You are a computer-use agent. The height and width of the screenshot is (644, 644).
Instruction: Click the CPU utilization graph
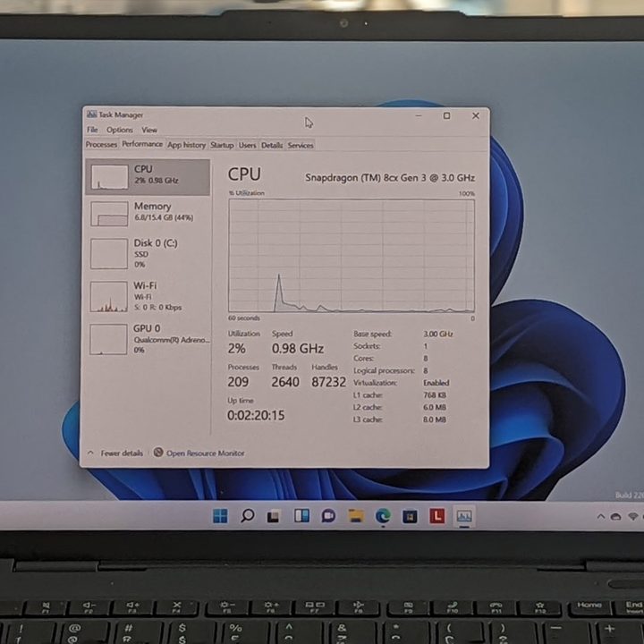coord(352,256)
